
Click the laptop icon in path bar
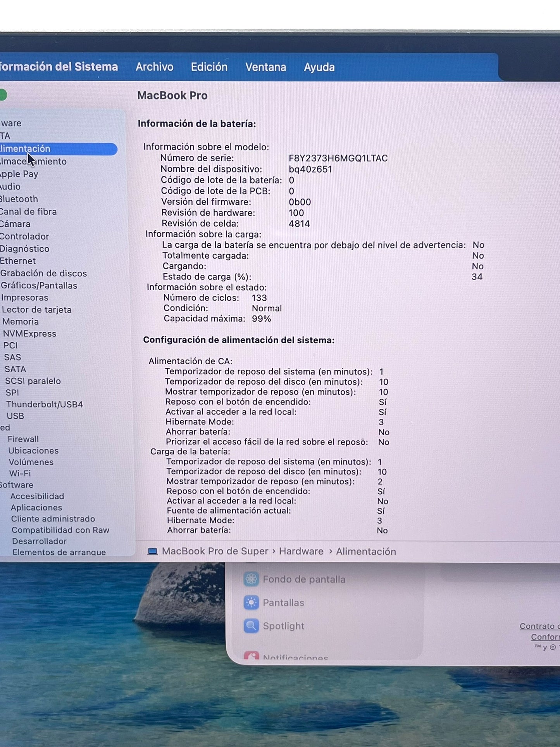pos(153,551)
